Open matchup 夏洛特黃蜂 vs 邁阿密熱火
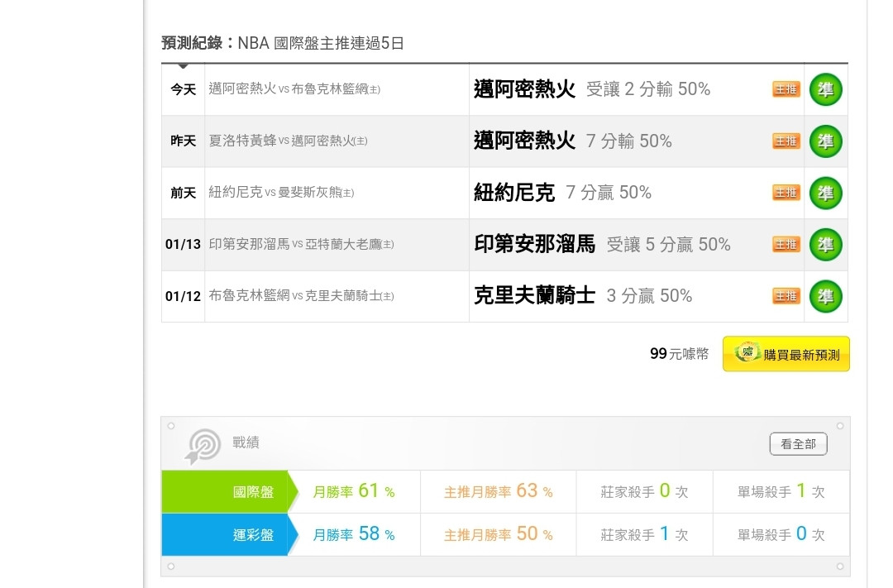893x588 pixels. coord(289,141)
